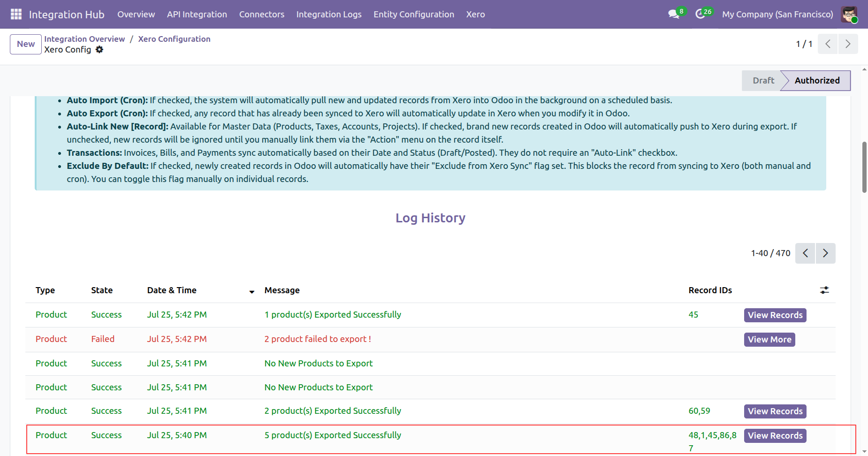Open the API Integration menu
The image size is (868, 456).
click(197, 14)
